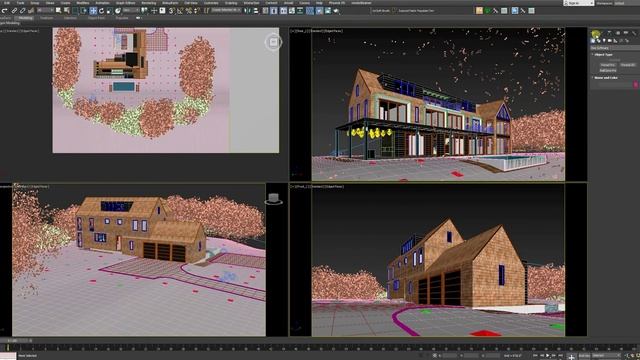
Task: Click the Rectangular Selection Region icon
Action: 75,11
